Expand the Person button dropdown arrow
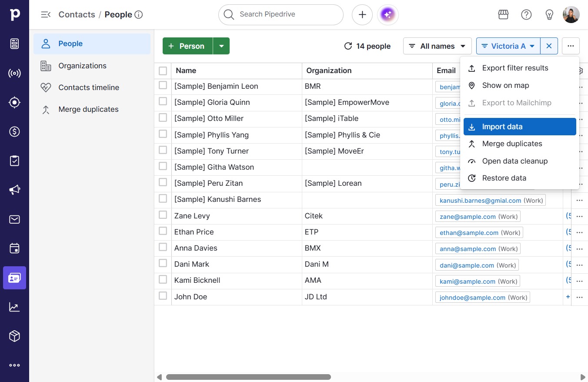The width and height of the screenshot is (588, 382). click(221, 46)
